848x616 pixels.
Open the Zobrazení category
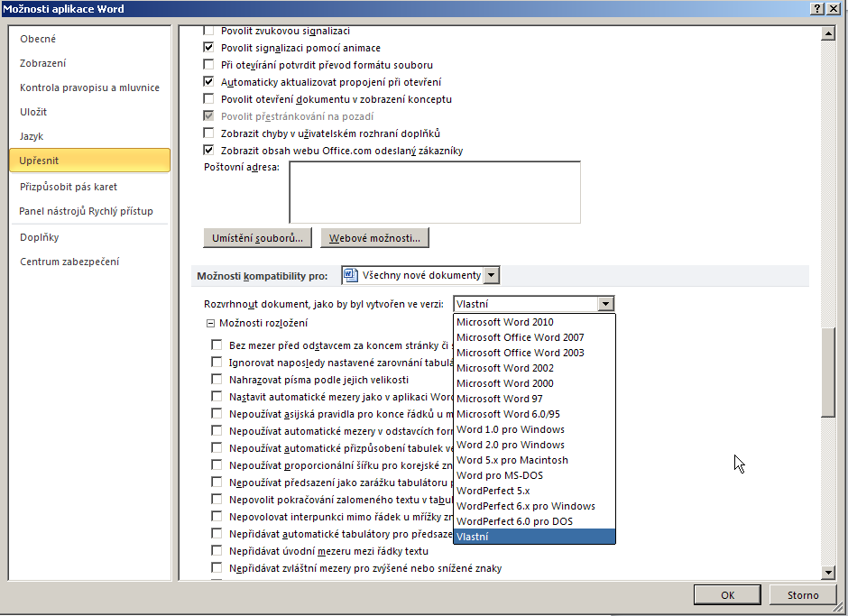click(x=90, y=63)
